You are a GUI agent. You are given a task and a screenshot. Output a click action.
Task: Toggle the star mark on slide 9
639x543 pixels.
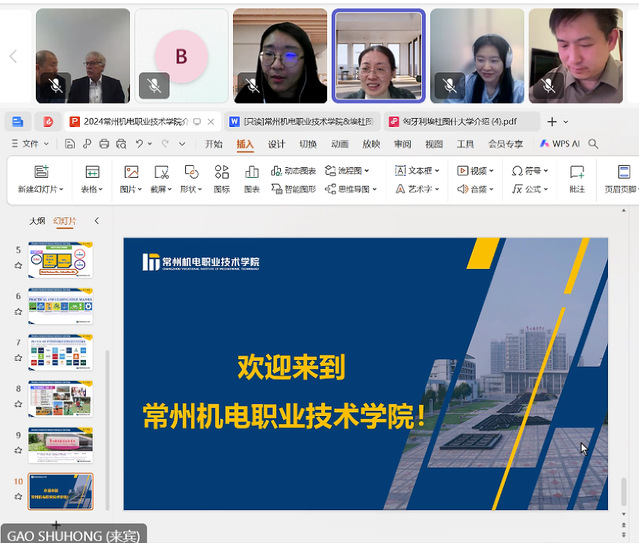(x=18, y=449)
